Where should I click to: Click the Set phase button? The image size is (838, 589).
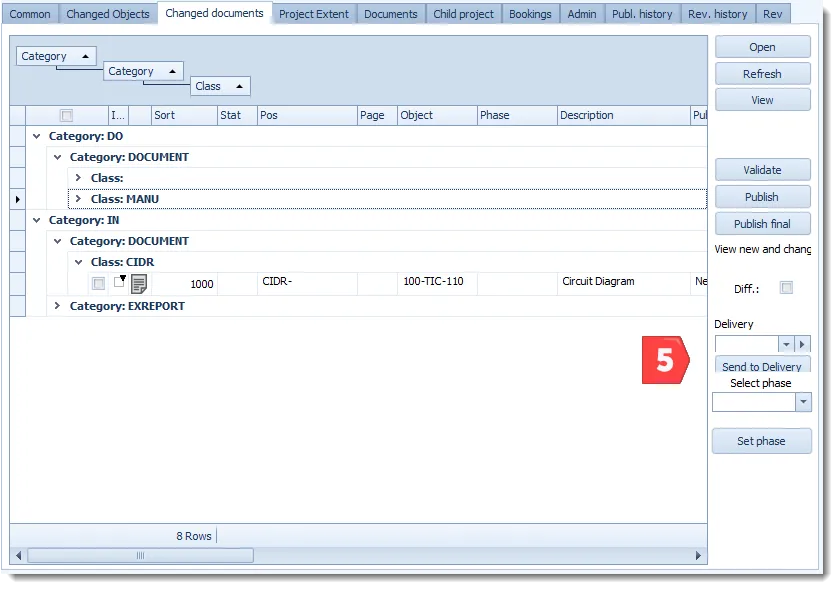coord(762,441)
